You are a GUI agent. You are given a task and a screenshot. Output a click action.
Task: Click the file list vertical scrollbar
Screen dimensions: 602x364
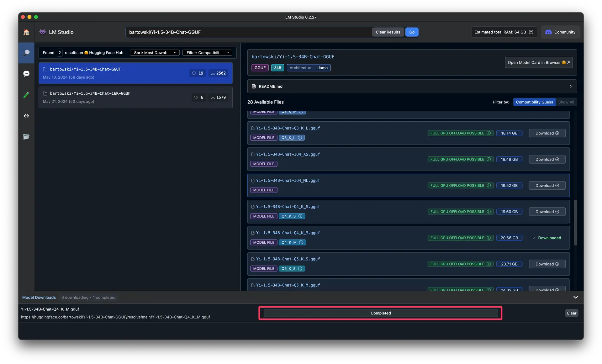[575, 223]
